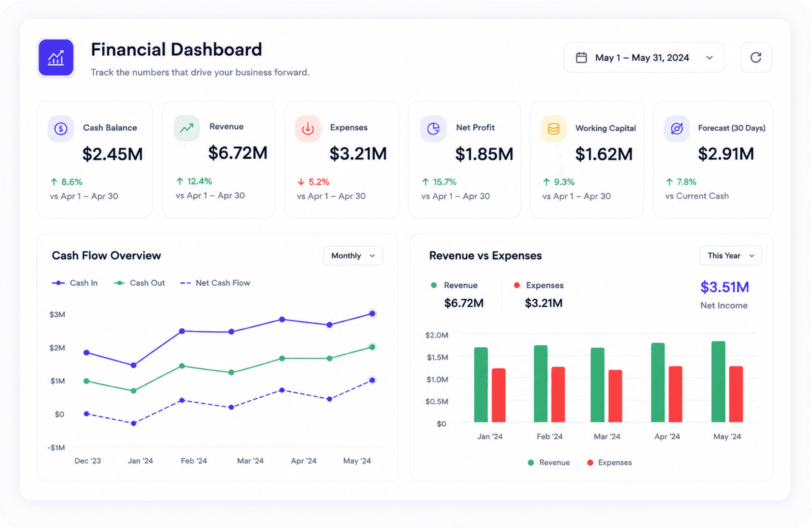This screenshot has height=529, width=812.
Task: Expand the date range chevron arrow
Action: pos(710,58)
